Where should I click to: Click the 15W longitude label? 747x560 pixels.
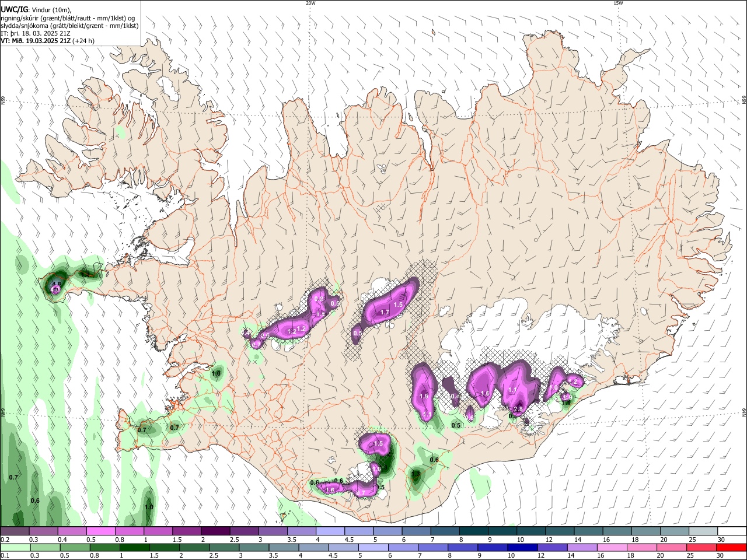click(x=618, y=3)
